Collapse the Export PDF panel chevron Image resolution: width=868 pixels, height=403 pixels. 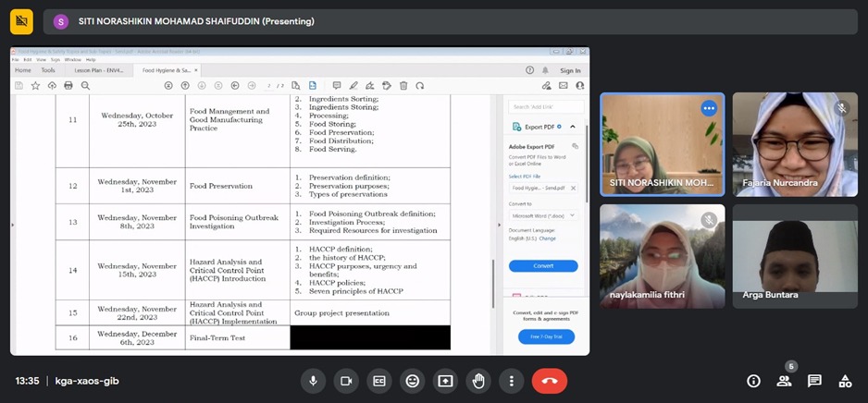(x=573, y=127)
